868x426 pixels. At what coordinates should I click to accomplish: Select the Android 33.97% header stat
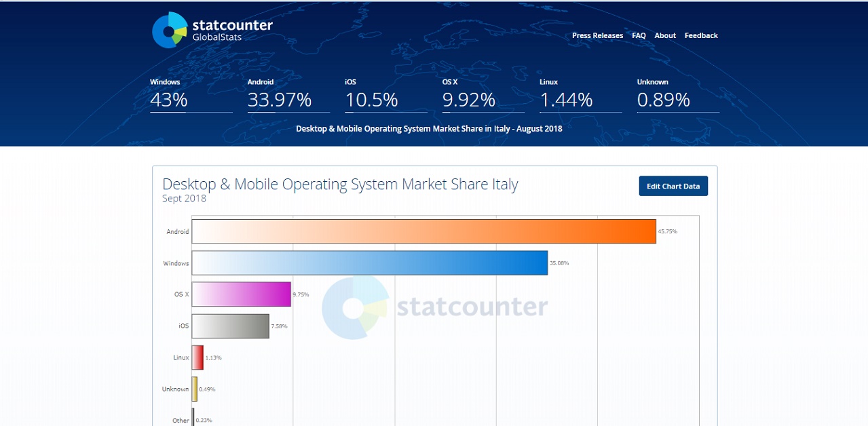point(288,95)
